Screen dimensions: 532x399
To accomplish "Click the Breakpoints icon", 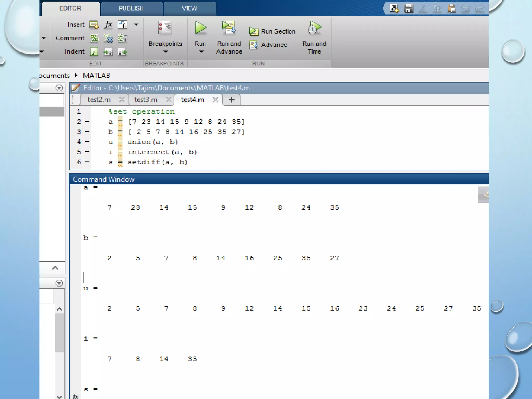I will click(165, 28).
